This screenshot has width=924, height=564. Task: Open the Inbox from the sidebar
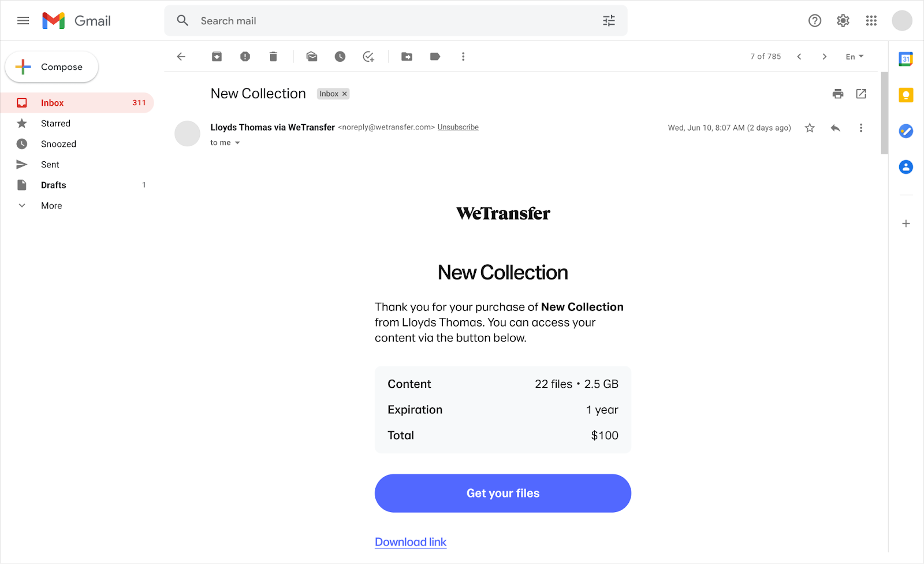[52, 102]
